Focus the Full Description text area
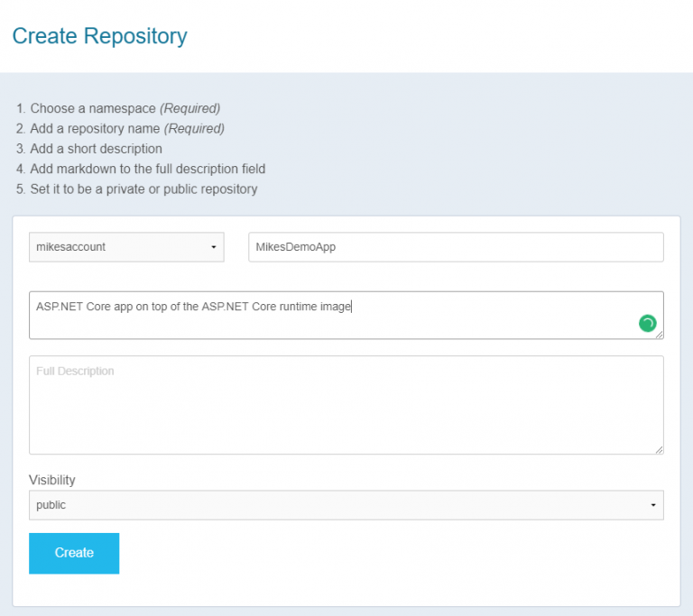This screenshot has height=616, width=693. [346, 405]
